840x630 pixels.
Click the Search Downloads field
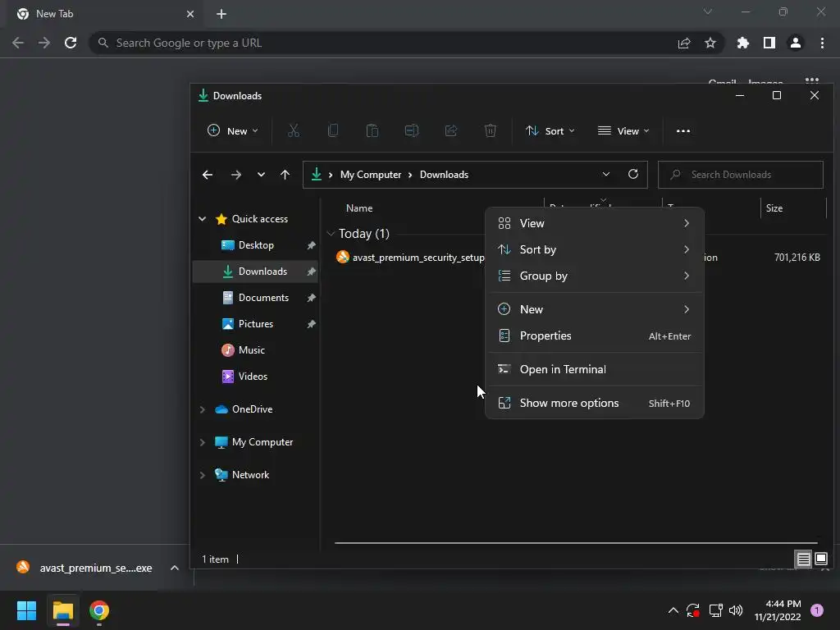click(x=741, y=175)
